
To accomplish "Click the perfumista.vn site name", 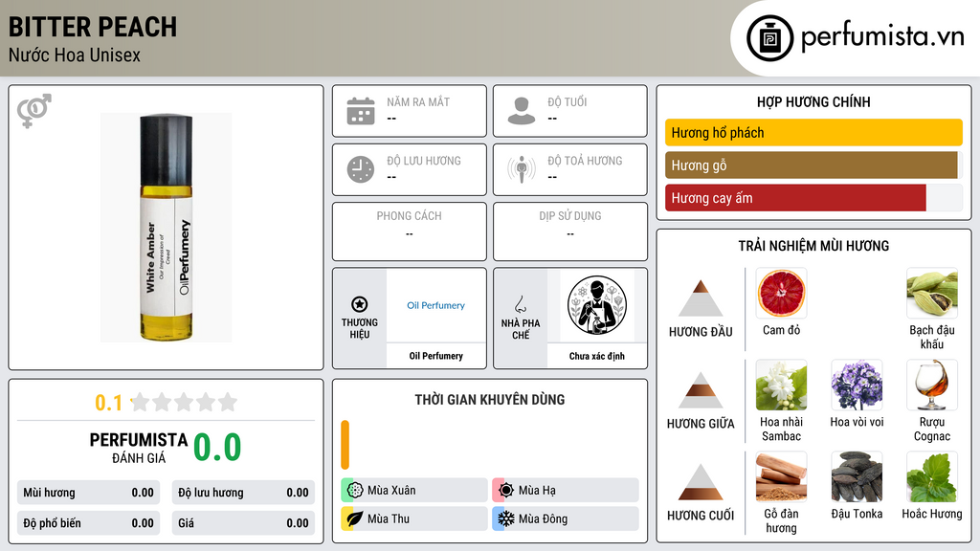I will [x=882, y=37].
